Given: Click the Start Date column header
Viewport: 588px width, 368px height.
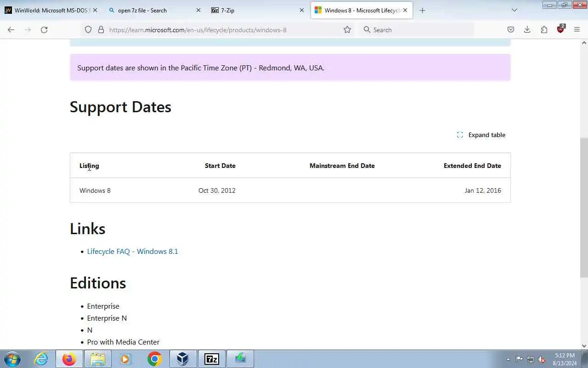Looking at the screenshot, I should 220,166.
